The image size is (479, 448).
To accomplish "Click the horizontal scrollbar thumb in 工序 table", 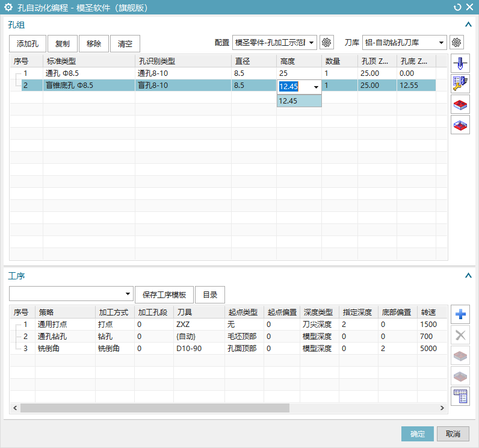I will pos(155,408).
